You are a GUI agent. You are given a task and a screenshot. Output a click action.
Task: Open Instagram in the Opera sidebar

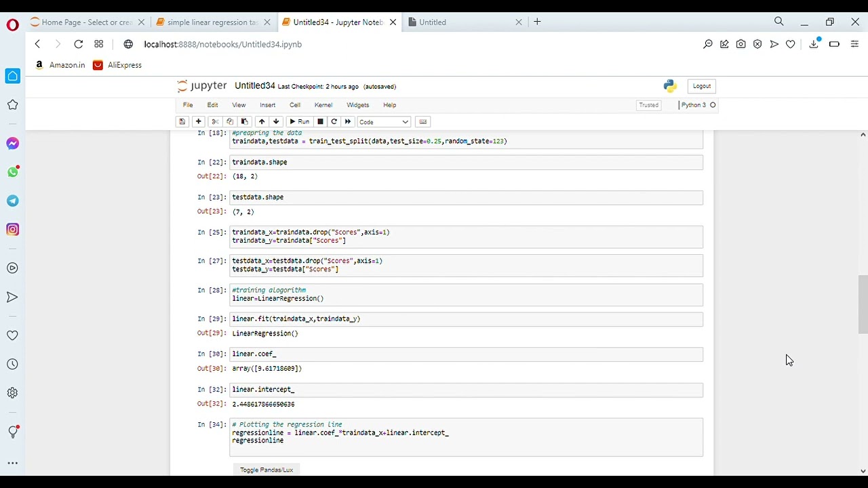tap(12, 229)
